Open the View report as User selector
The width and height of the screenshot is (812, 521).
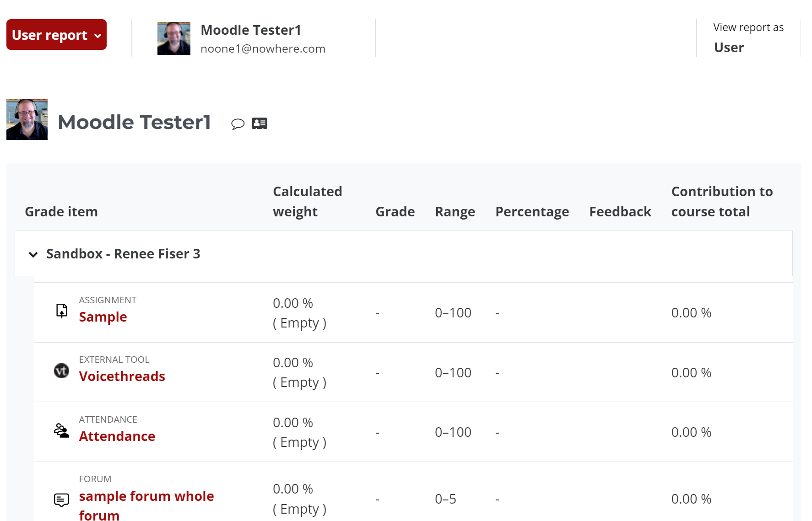point(748,38)
